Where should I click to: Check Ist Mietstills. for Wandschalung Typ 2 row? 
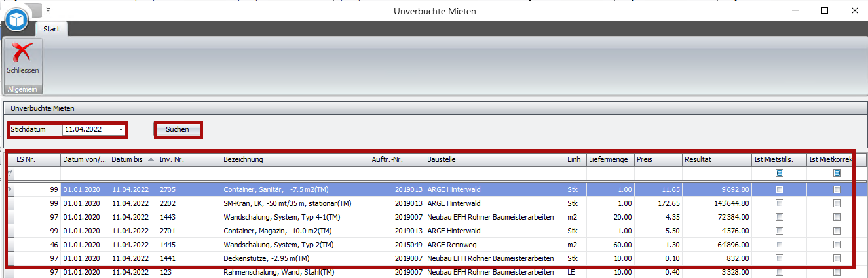(x=780, y=245)
